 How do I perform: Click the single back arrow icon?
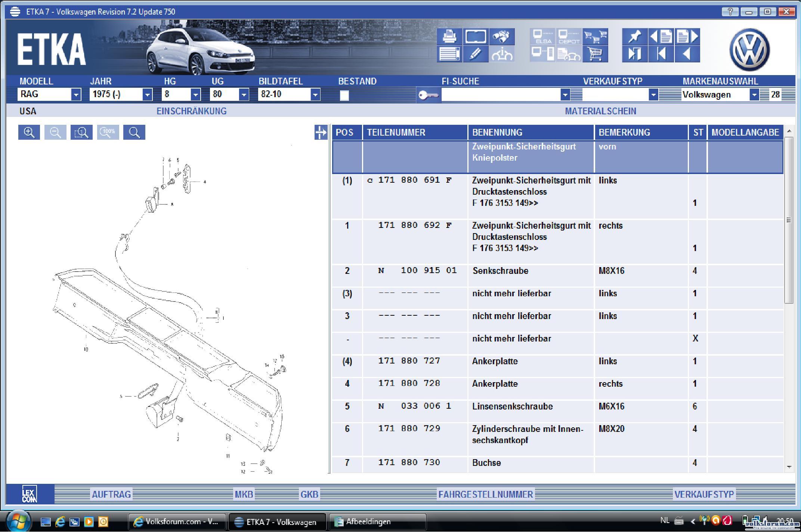pyautogui.click(x=687, y=54)
